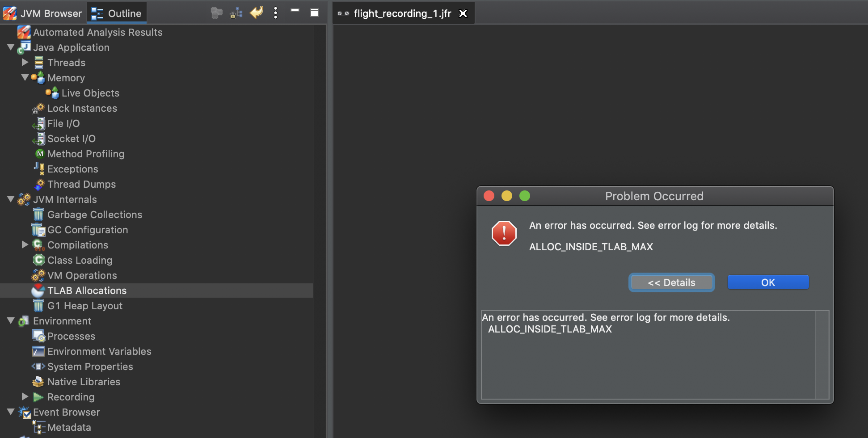Expand the Threads node
Image resolution: width=868 pixels, height=438 pixels.
[25, 62]
